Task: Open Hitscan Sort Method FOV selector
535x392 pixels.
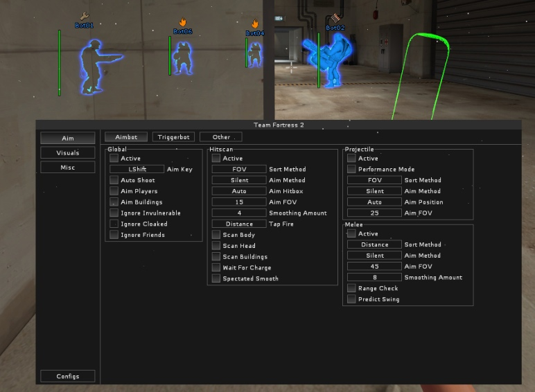Action: [x=239, y=169]
